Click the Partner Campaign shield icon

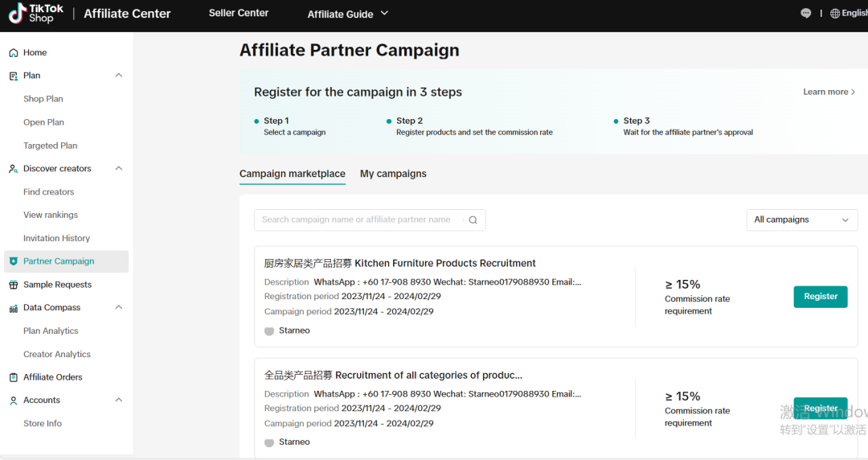coord(13,261)
